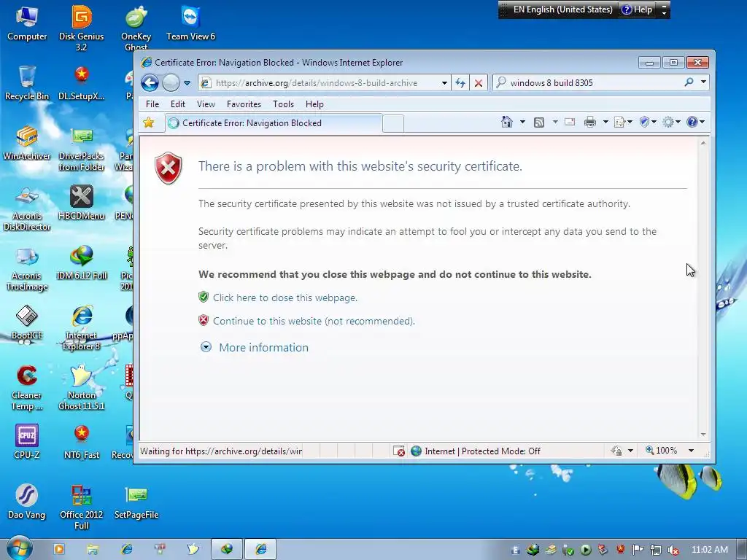
Task: Select the OneKey Ghost desktop icon
Action: coord(136,28)
